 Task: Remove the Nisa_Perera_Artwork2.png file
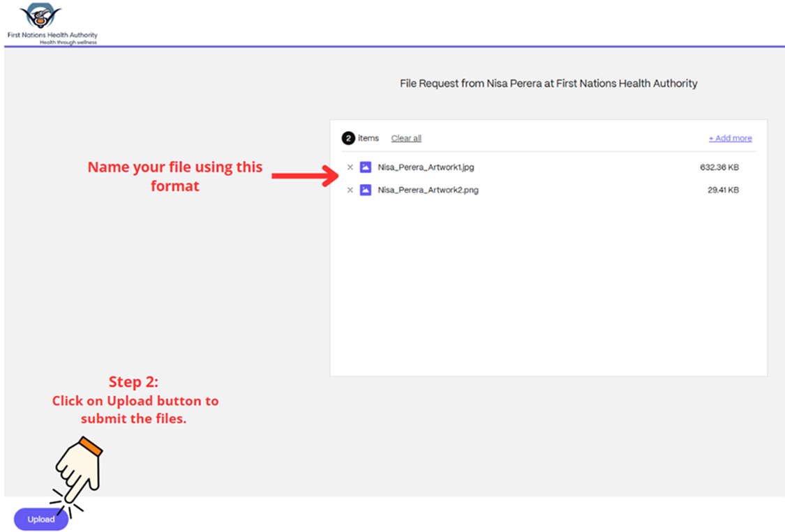[x=350, y=190]
